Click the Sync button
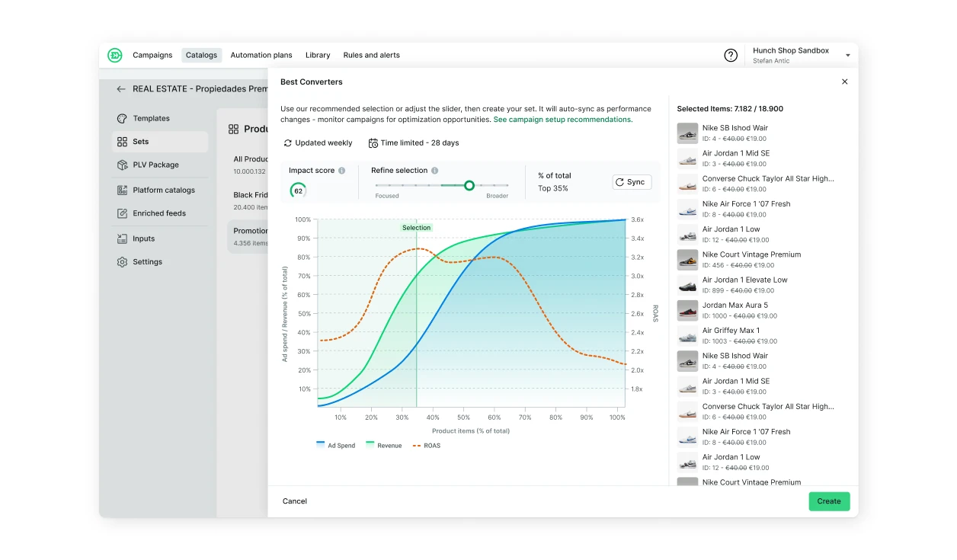The height and width of the screenshot is (560, 957). (x=632, y=182)
